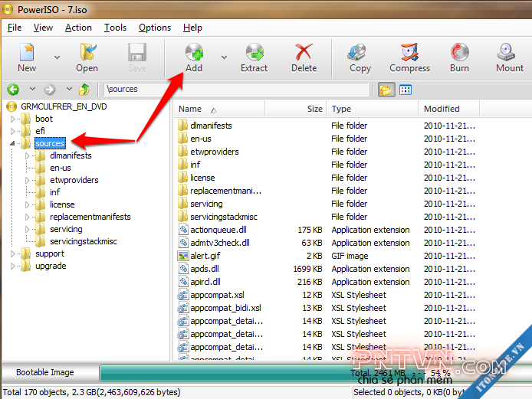This screenshot has height=399, width=532.
Task: Click the change view mode icon
Action: click(x=406, y=90)
